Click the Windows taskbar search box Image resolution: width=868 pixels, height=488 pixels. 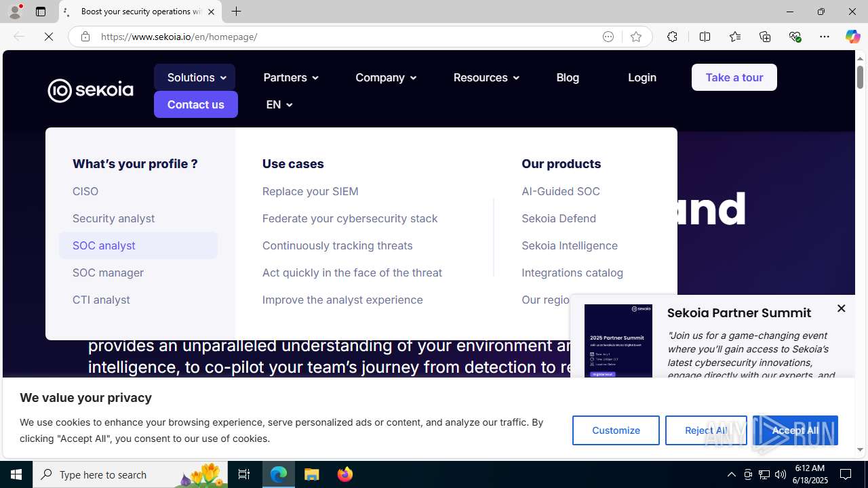pyautogui.click(x=129, y=474)
